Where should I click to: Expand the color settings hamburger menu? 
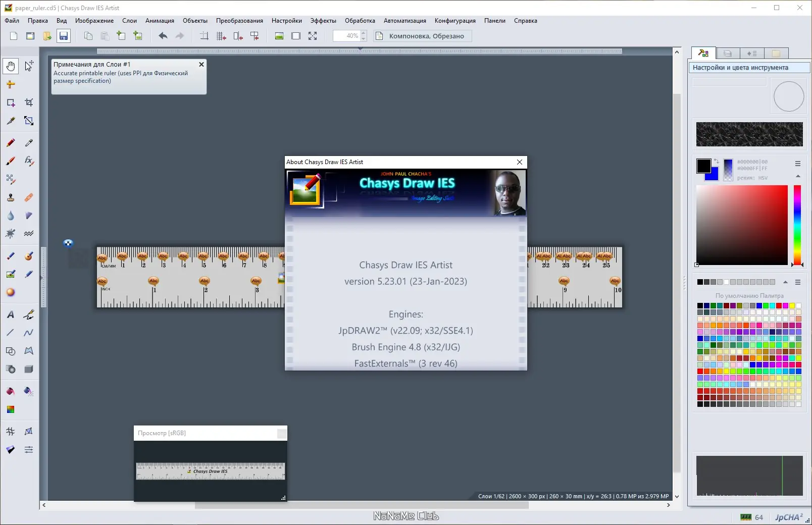(x=798, y=164)
